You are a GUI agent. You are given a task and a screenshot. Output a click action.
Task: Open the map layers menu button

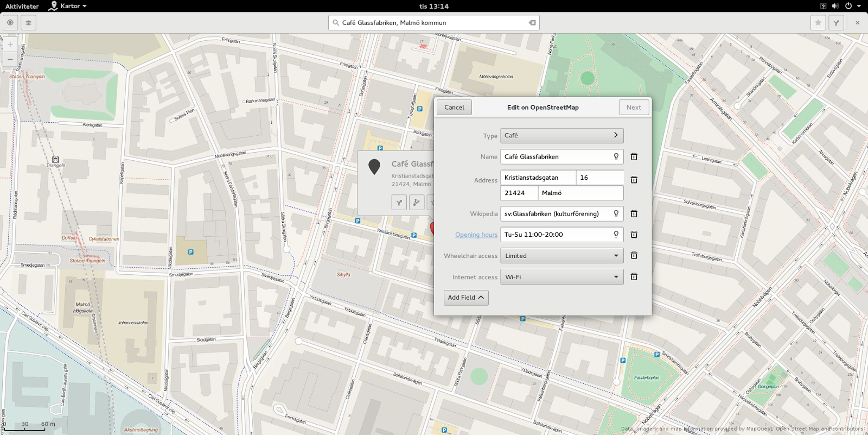point(29,23)
